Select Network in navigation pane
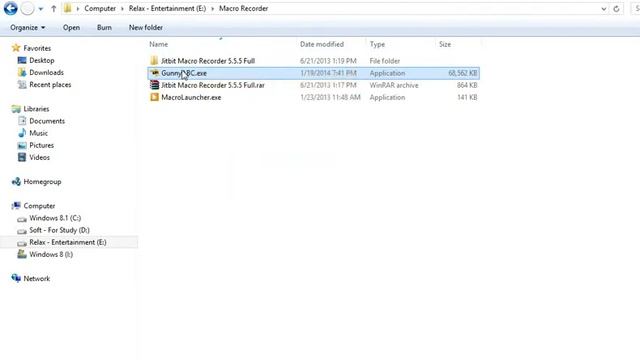The height and width of the screenshot is (360, 640). 37,278
